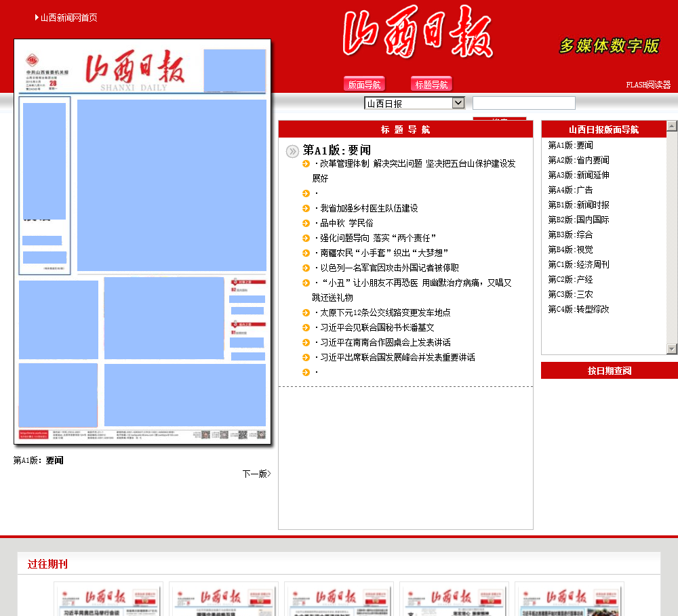678x616 pixels.
Task: Open article 太原下元12条公交线路变更发车地点
Action: (385, 312)
